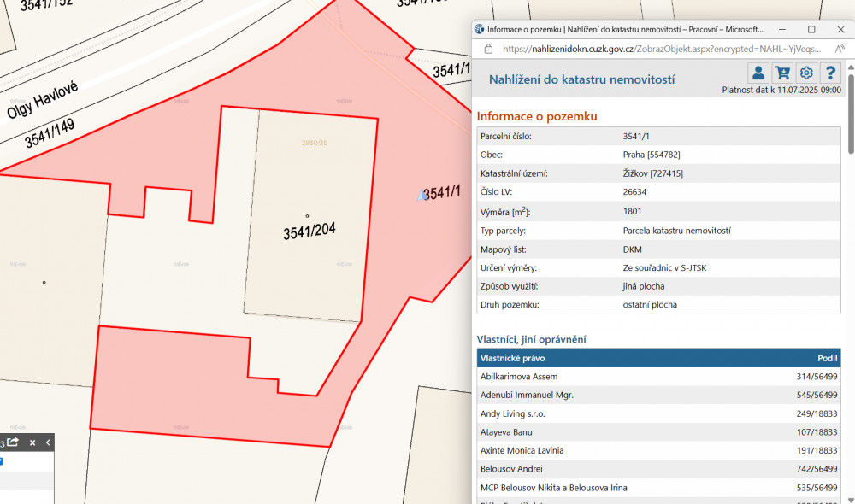Screen dimensions: 855x504
Task: Click the shopping cart icon
Action: 781,73
